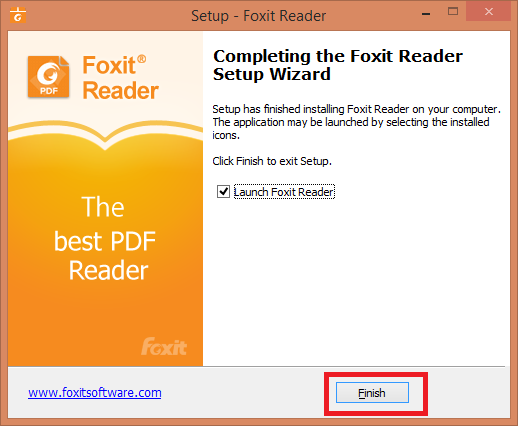The height and width of the screenshot is (426, 518).
Task: Open the www.foxitsoftware.com link
Action: pos(95,393)
